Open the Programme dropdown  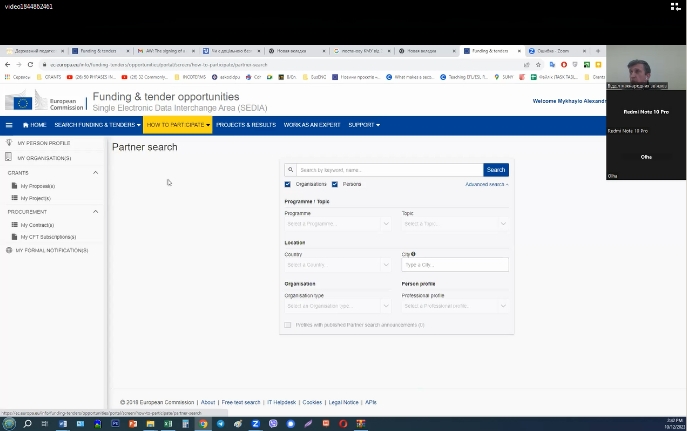coord(337,224)
